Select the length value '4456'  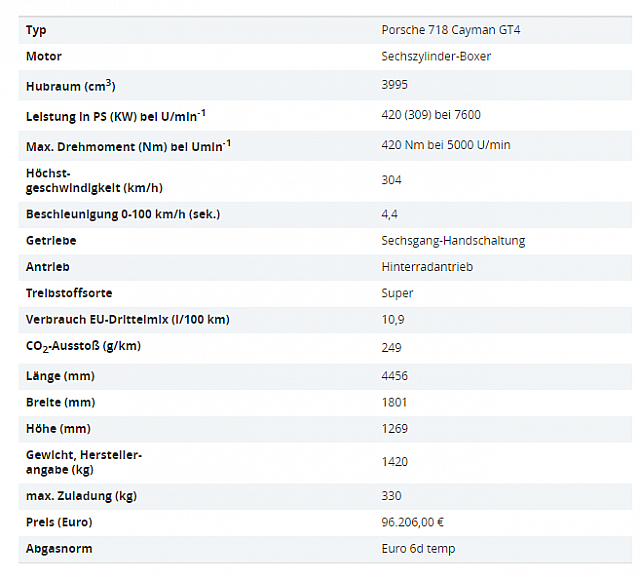[x=394, y=376]
